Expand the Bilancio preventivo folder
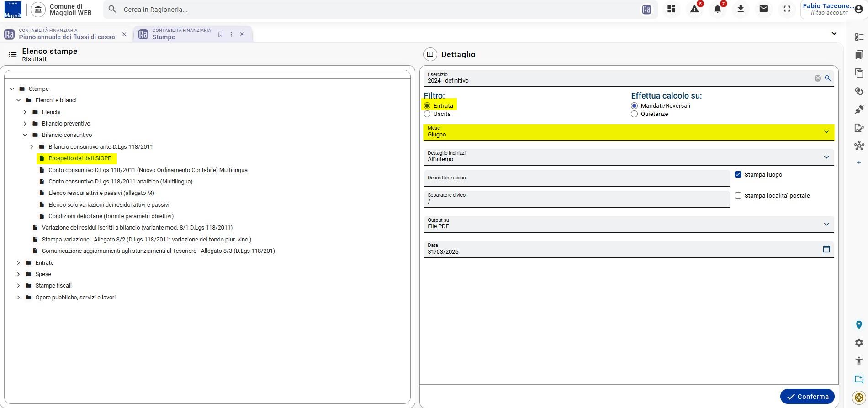Screen dimensions: 868x408 (x=25, y=124)
